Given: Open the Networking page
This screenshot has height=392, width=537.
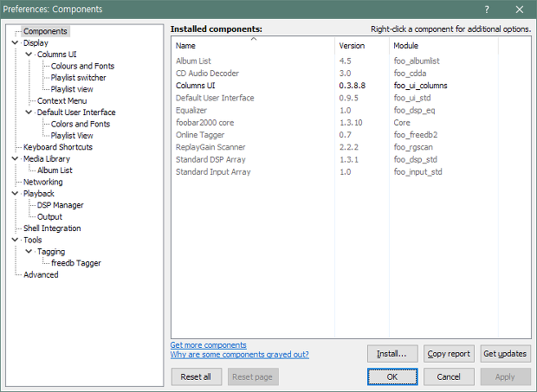Looking at the screenshot, I should pos(42,182).
